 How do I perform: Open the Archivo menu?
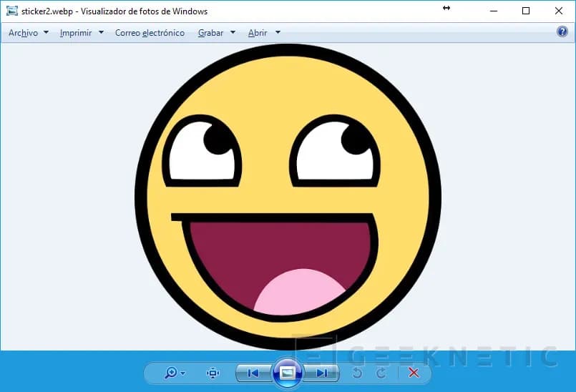(x=23, y=33)
